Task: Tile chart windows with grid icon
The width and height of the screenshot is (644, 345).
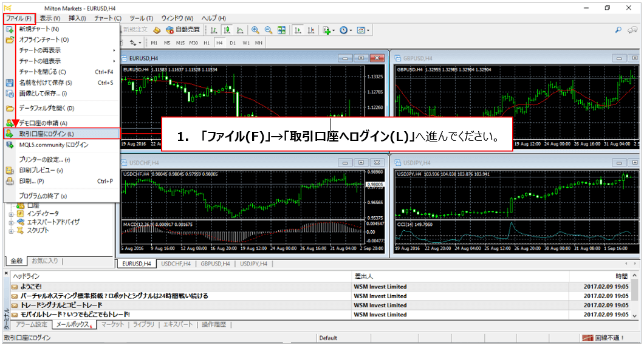Action: 282,30
